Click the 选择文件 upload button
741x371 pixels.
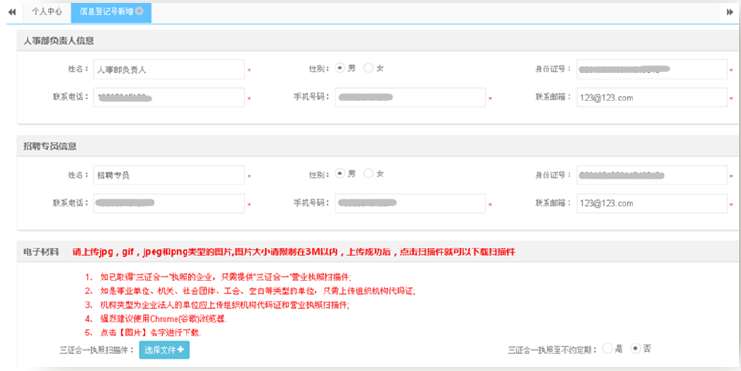click(x=164, y=350)
